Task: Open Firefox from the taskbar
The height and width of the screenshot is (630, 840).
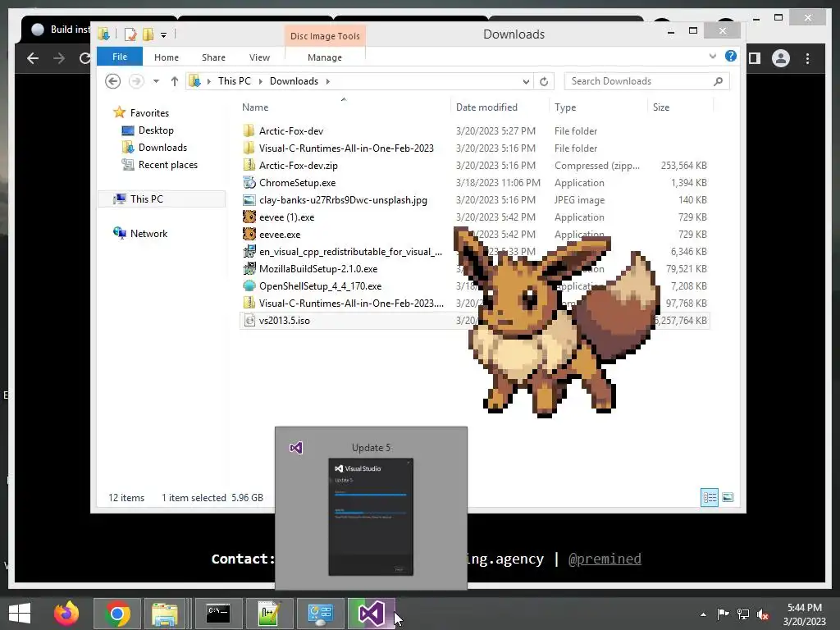Action: coord(66,614)
